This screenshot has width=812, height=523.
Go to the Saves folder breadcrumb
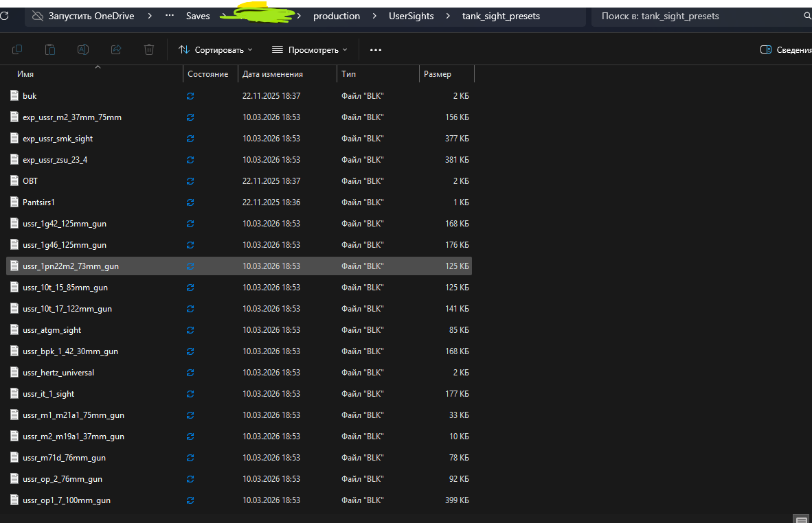[x=198, y=16]
